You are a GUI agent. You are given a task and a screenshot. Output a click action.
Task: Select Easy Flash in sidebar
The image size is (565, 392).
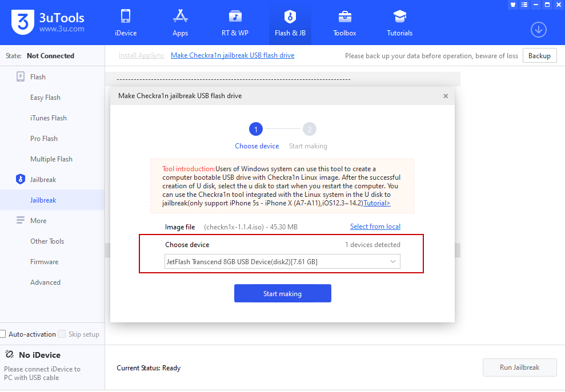click(x=45, y=98)
